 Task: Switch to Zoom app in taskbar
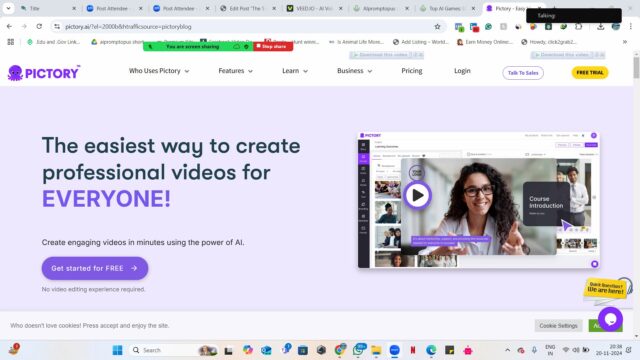click(394, 350)
